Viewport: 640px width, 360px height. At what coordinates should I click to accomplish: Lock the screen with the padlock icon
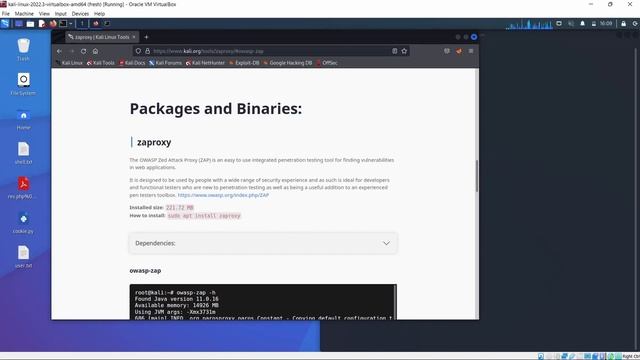coord(623,24)
